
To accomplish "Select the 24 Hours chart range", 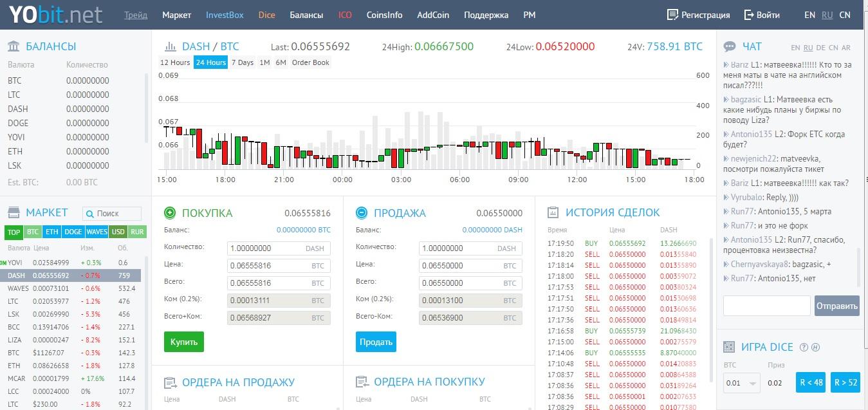I will click(x=211, y=62).
